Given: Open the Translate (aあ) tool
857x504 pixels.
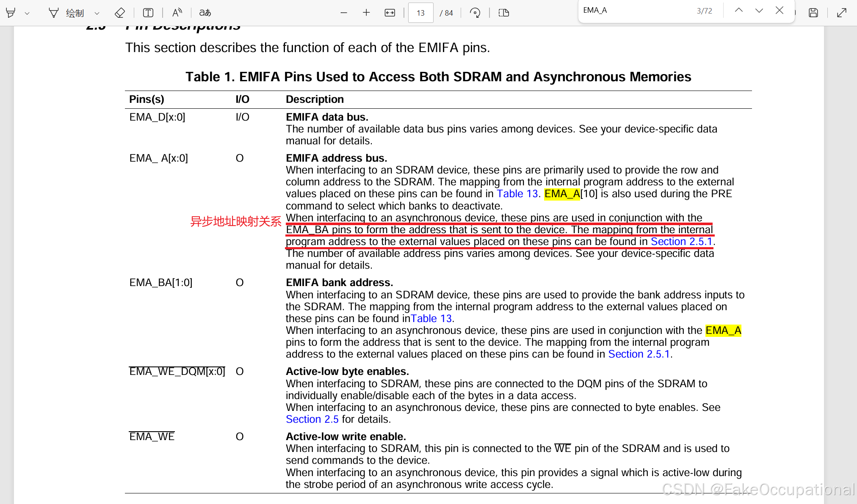Looking at the screenshot, I should [x=205, y=13].
